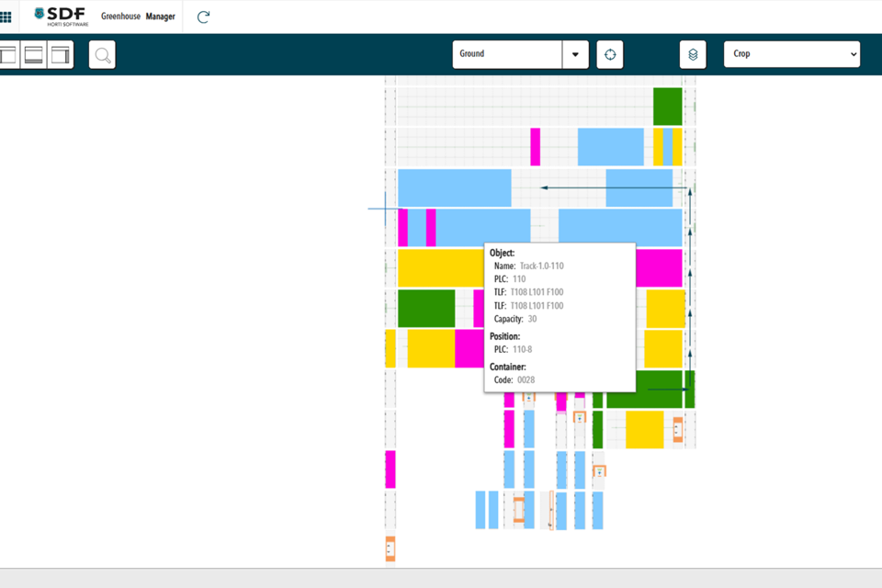Select the leftmost panel layout icon
Screen dimensions: 882x588
[8, 55]
